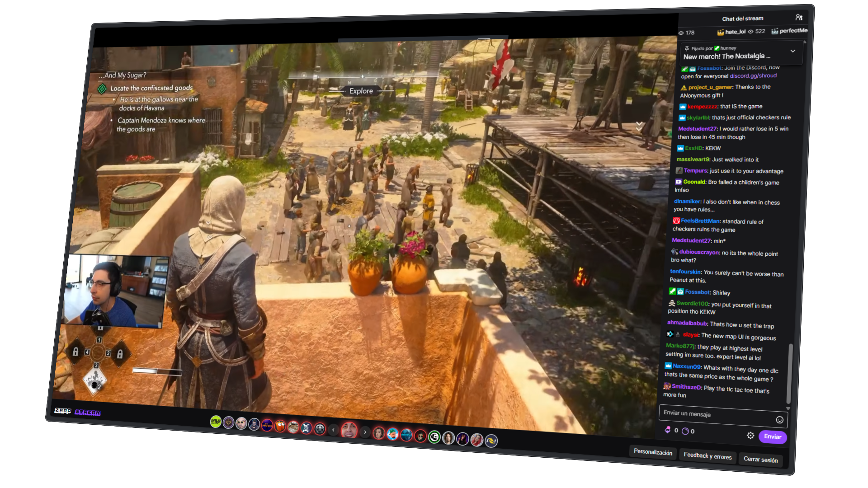Open the green-ringed skull channel avatar

click(x=434, y=437)
